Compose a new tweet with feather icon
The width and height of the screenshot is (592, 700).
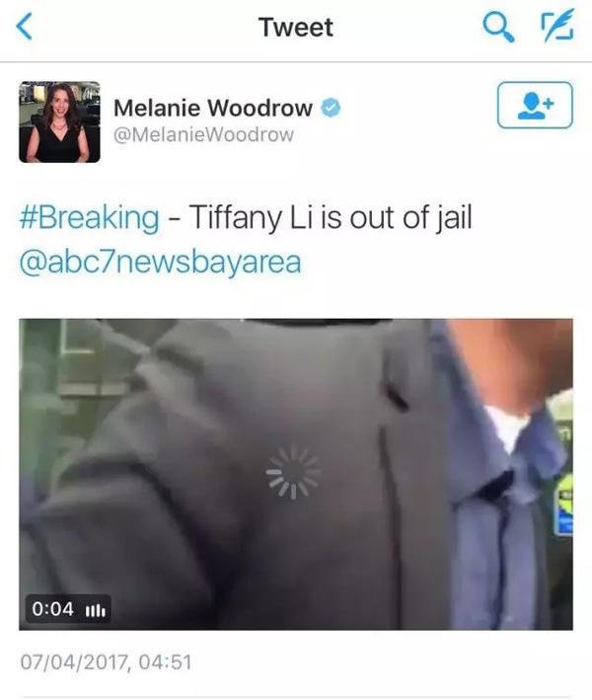tap(557, 26)
